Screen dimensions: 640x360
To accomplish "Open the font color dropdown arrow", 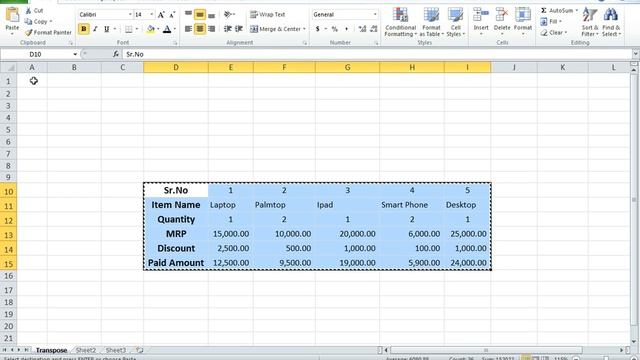I will (x=175, y=29).
